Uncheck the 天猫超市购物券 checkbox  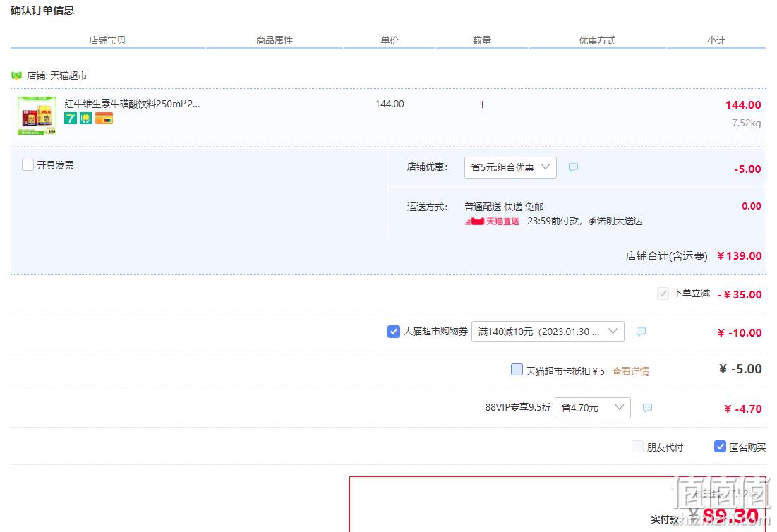click(394, 332)
